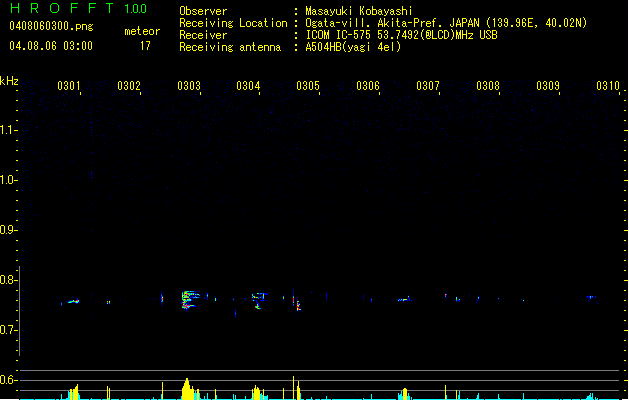This screenshot has width=629, height=400.
Task: Click the Receiver label
Action: (203, 35)
